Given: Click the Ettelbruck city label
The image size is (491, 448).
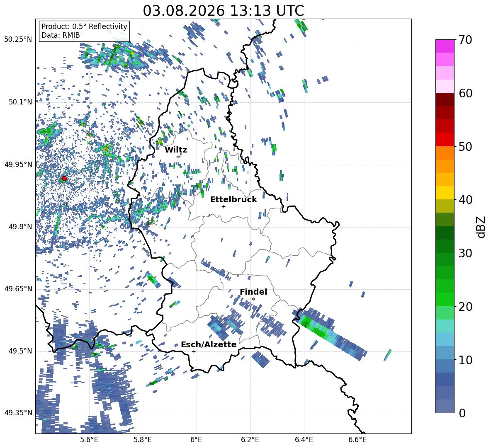Looking at the screenshot, I should [233, 200].
